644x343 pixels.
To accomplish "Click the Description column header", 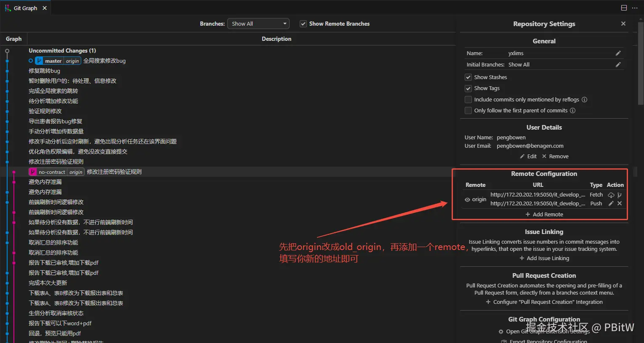I will click(x=277, y=39).
